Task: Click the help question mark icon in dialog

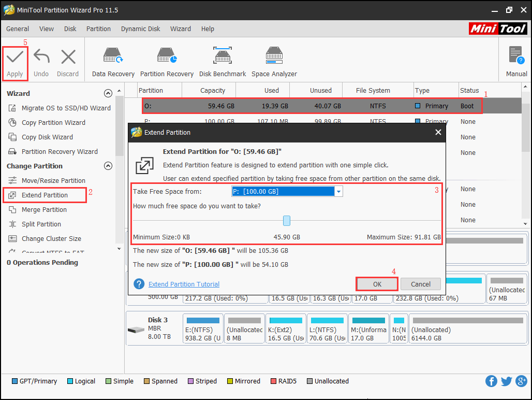Action: [139, 284]
